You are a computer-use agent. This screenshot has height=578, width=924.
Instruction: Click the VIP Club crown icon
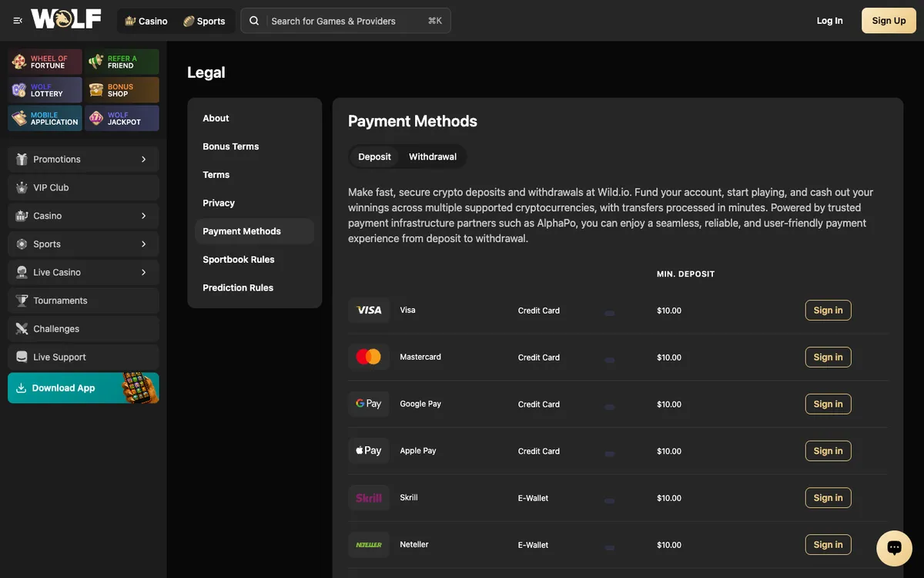22,187
